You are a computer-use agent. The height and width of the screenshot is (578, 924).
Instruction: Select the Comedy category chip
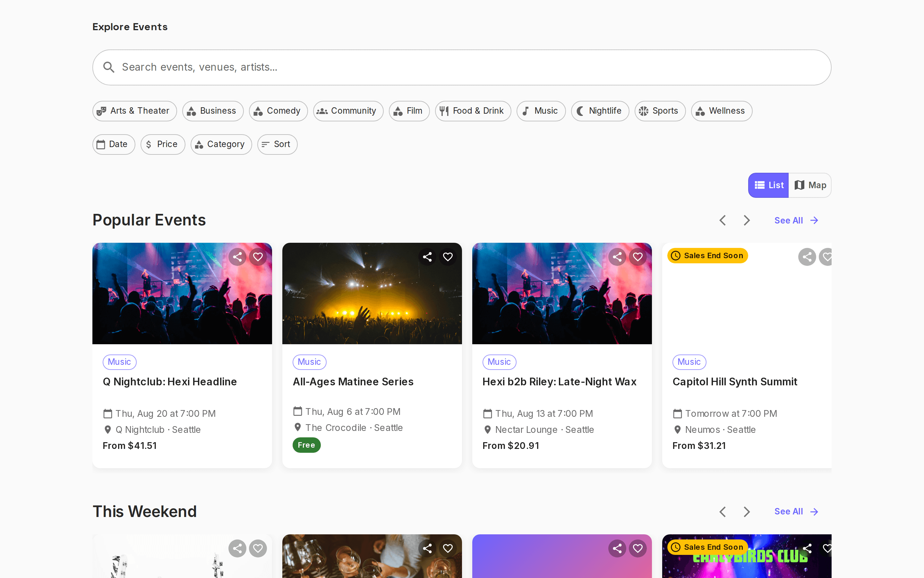[x=278, y=111]
